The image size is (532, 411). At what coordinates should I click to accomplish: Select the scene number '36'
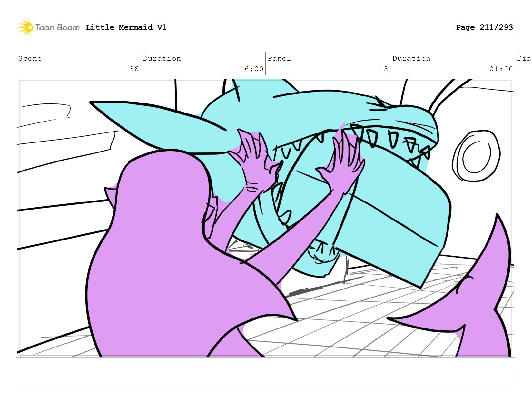[x=134, y=69]
